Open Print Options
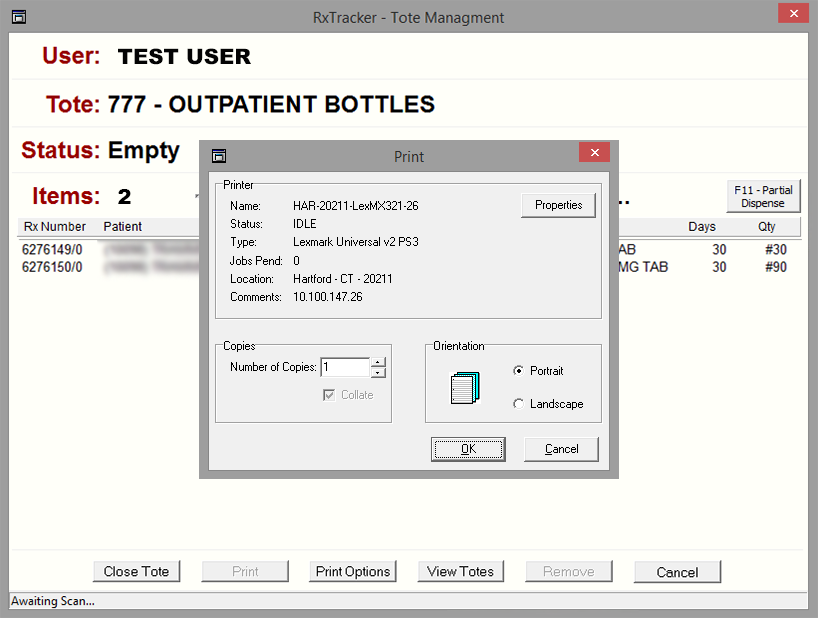This screenshot has width=818, height=618. pos(353,572)
